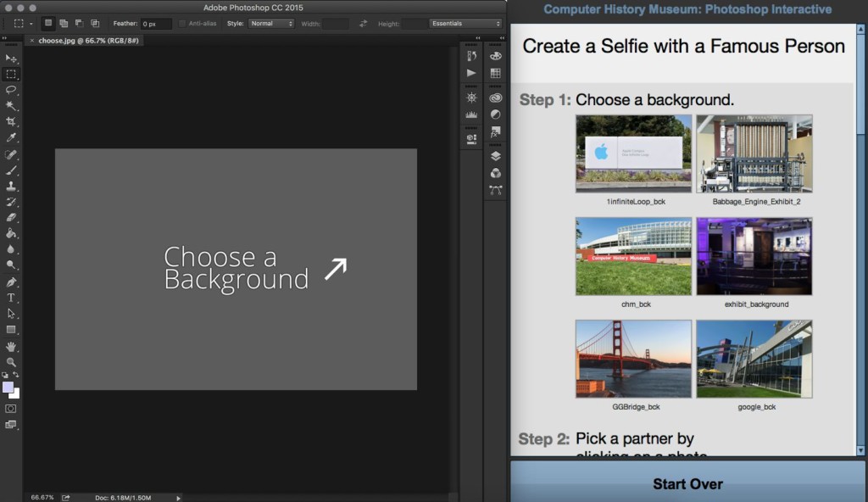The image size is (868, 502).
Task: Select the Brush tool
Action: click(x=10, y=170)
